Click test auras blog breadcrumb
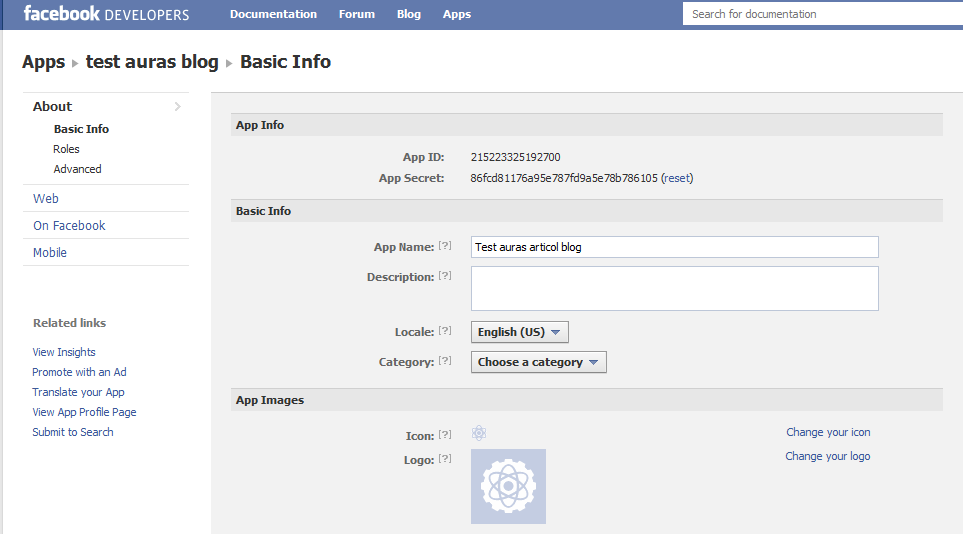Image resolution: width=963 pixels, height=534 pixels. click(x=152, y=62)
